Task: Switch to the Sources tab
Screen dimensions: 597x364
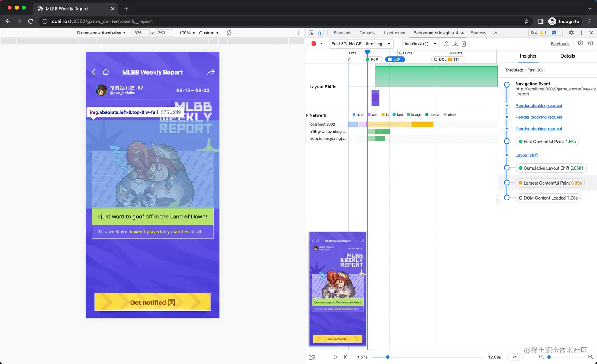Action: coord(478,33)
